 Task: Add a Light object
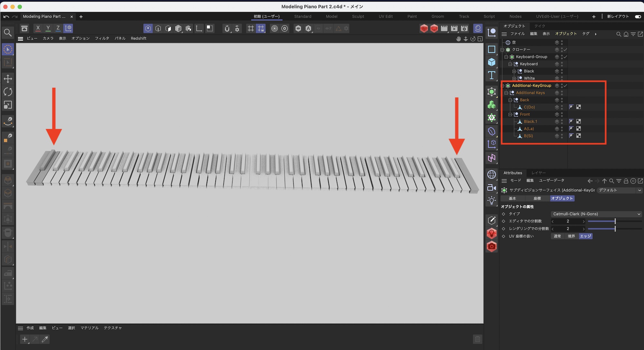point(491,200)
